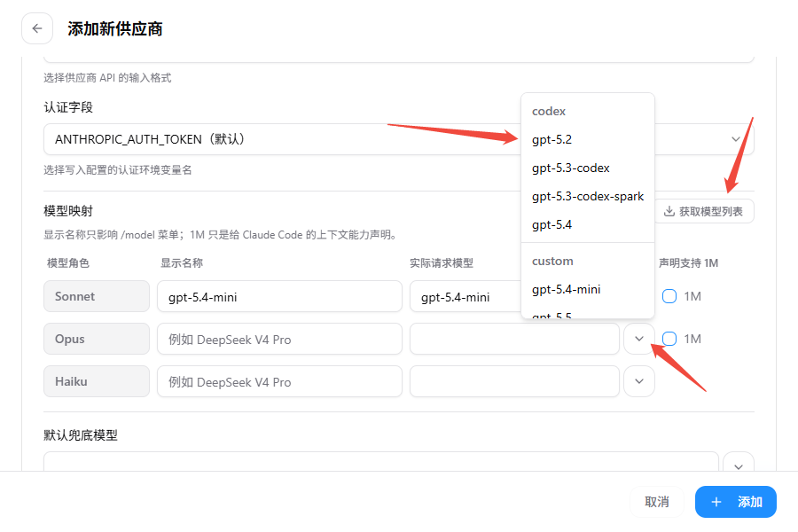This screenshot has width=798, height=532.
Task: Choose gpt-5.3-codex in the dropdown
Action: click(x=587, y=168)
